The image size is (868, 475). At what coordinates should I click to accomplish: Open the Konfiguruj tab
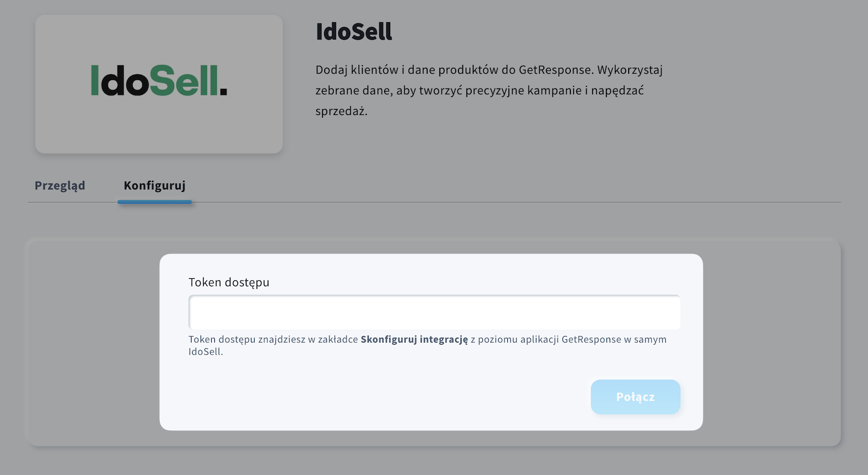(x=154, y=186)
